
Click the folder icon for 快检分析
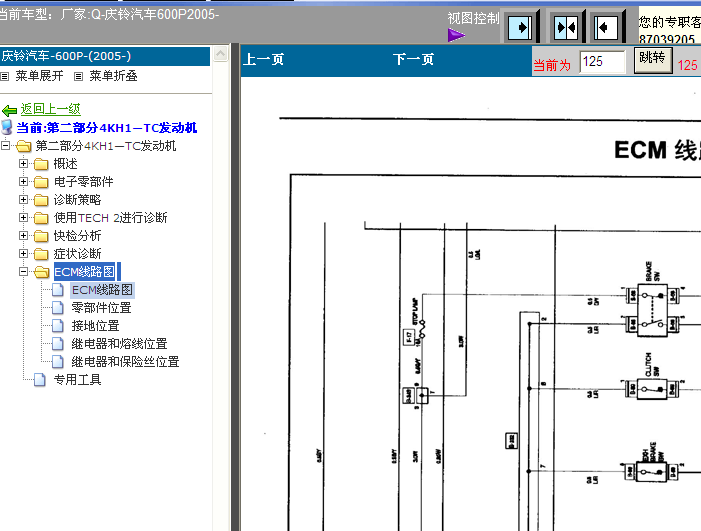click(41, 236)
